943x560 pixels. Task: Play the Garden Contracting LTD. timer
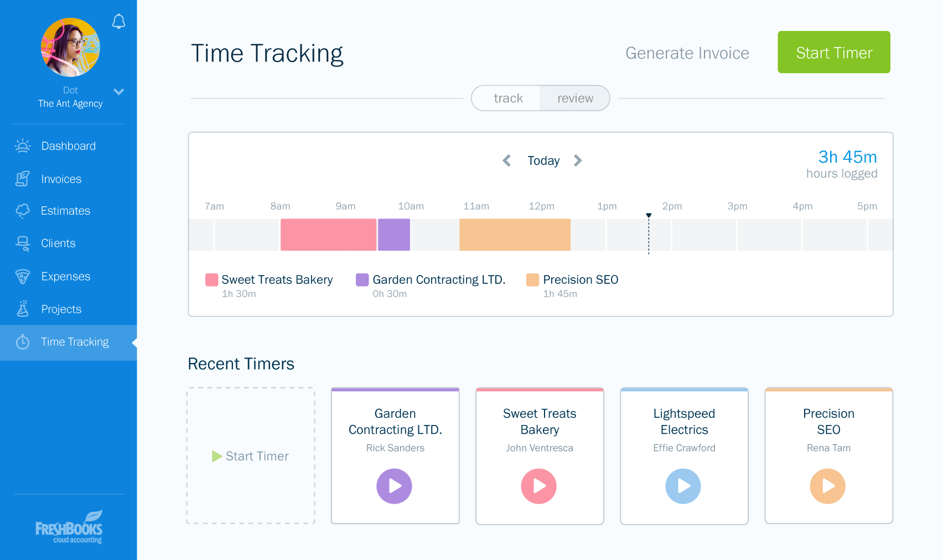click(395, 486)
